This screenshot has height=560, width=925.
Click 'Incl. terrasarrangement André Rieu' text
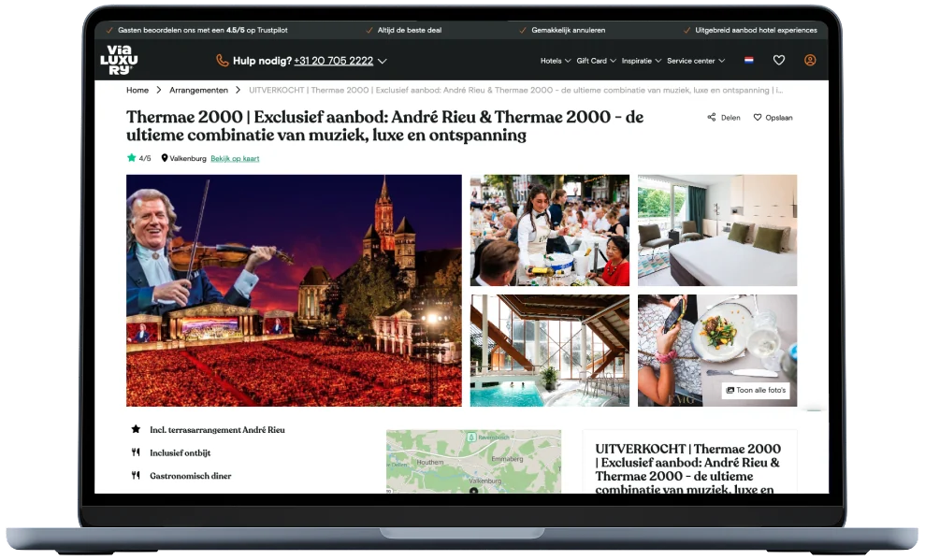pos(217,430)
